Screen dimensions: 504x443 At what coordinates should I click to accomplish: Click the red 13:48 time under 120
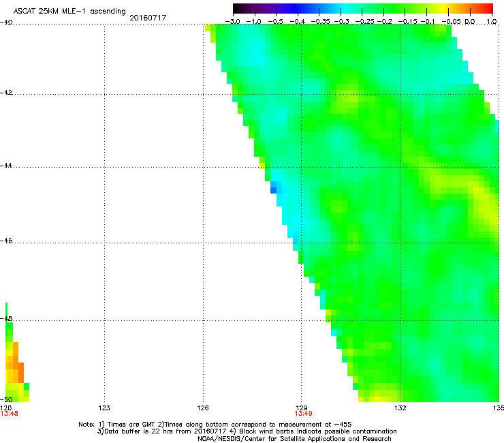point(9,414)
